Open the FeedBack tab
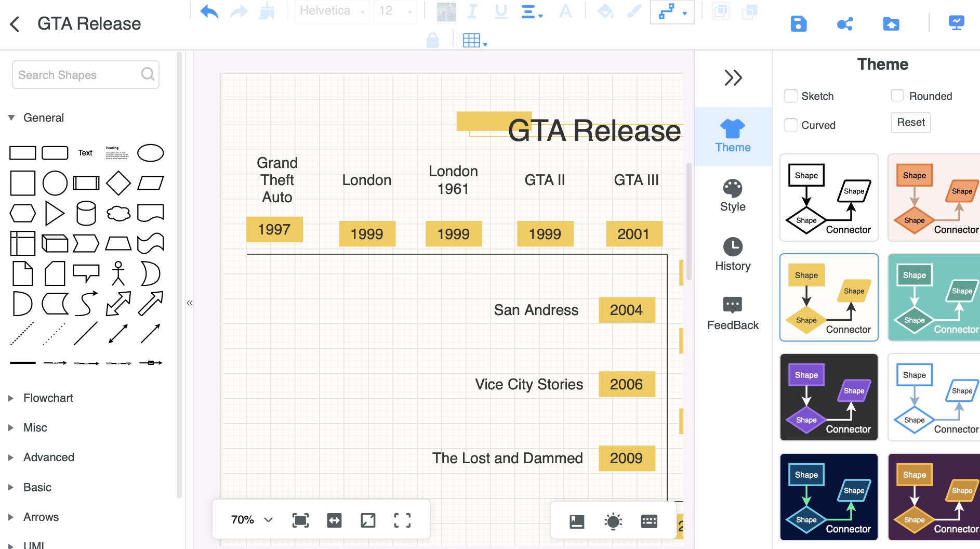Image resolution: width=980 pixels, height=549 pixels. pyautogui.click(x=733, y=314)
